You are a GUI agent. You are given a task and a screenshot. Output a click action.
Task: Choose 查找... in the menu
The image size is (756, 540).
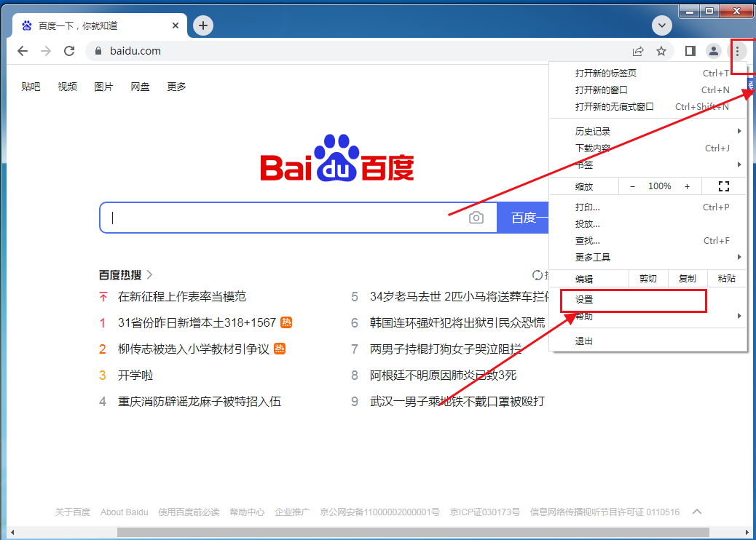point(648,241)
